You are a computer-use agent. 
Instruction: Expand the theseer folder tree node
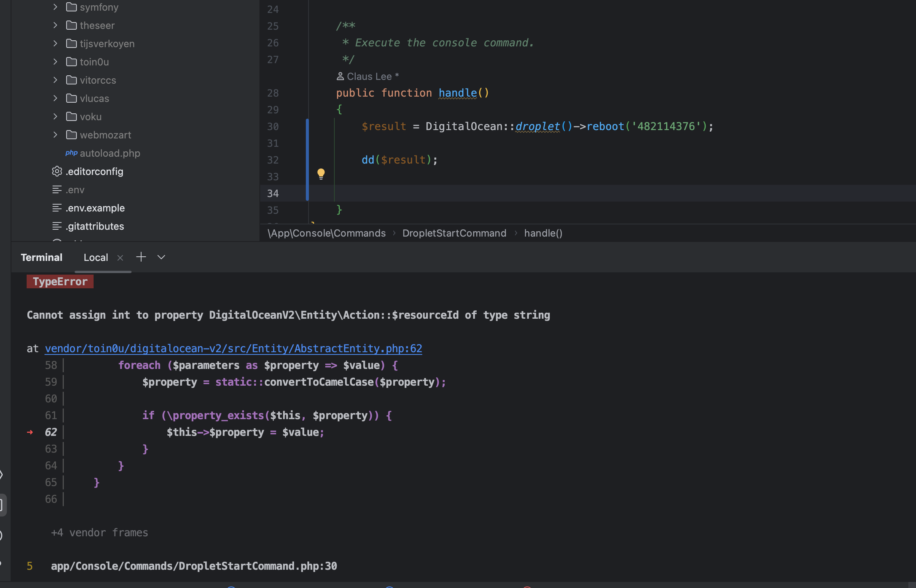(56, 25)
